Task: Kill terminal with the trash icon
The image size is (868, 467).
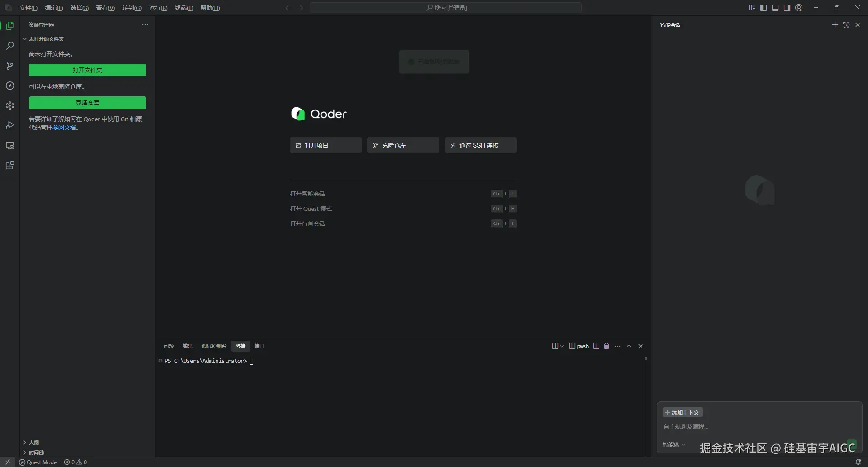Action: (607, 346)
